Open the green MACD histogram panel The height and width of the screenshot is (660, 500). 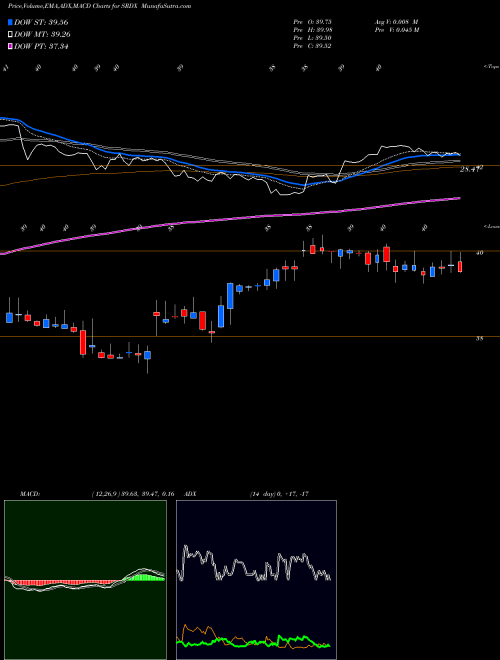pyautogui.click(x=85, y=580)
